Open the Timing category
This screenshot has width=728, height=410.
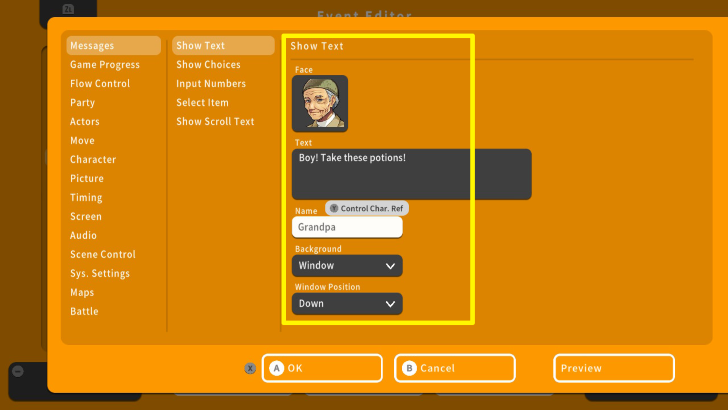point(86,198)
